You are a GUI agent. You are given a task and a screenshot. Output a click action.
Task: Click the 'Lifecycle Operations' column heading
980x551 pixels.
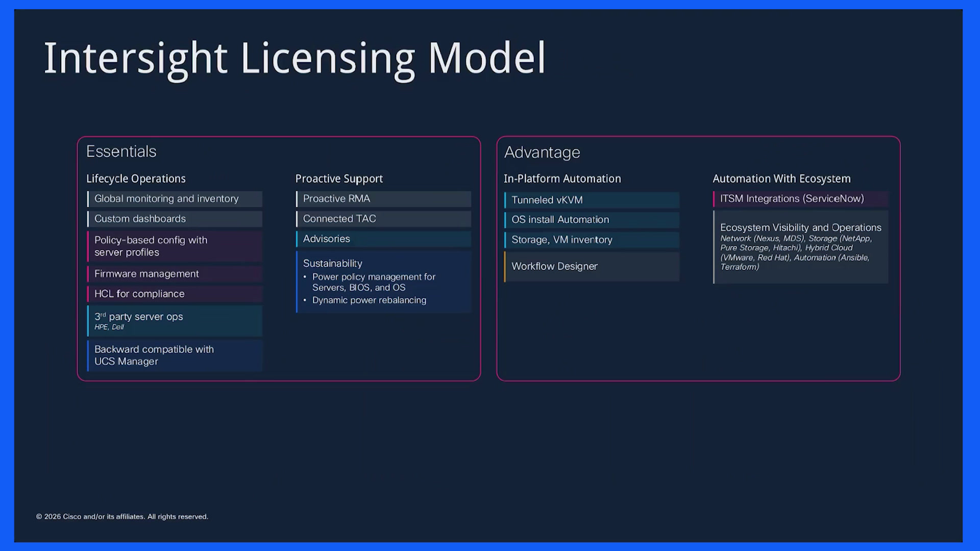point(136,179)
